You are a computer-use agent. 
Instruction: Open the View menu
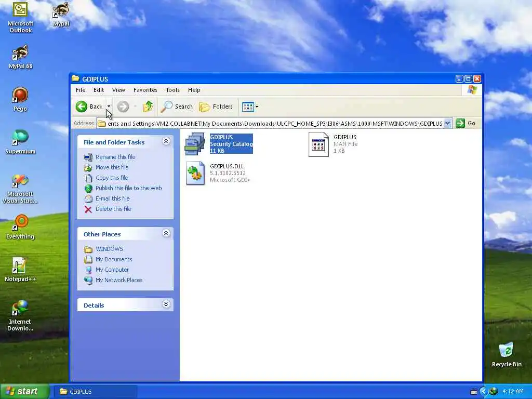point(118,90)
